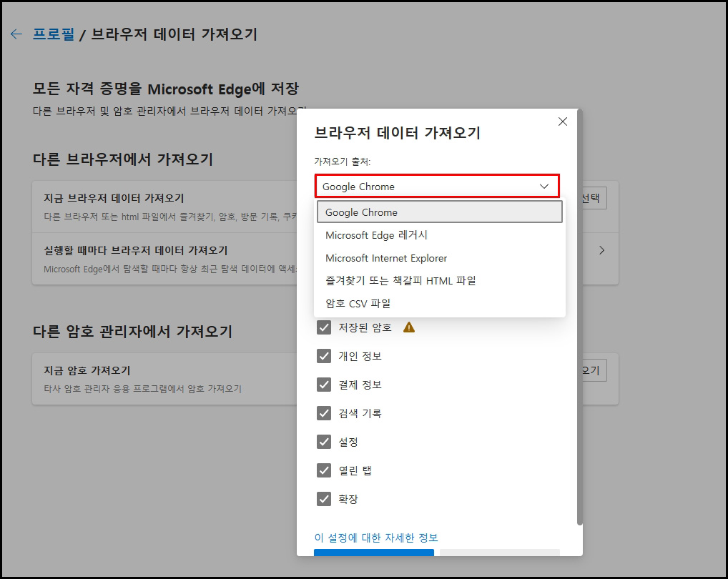
Task: Uncheck the 열린 탭 checkbox
Action: tap(324, 470)
